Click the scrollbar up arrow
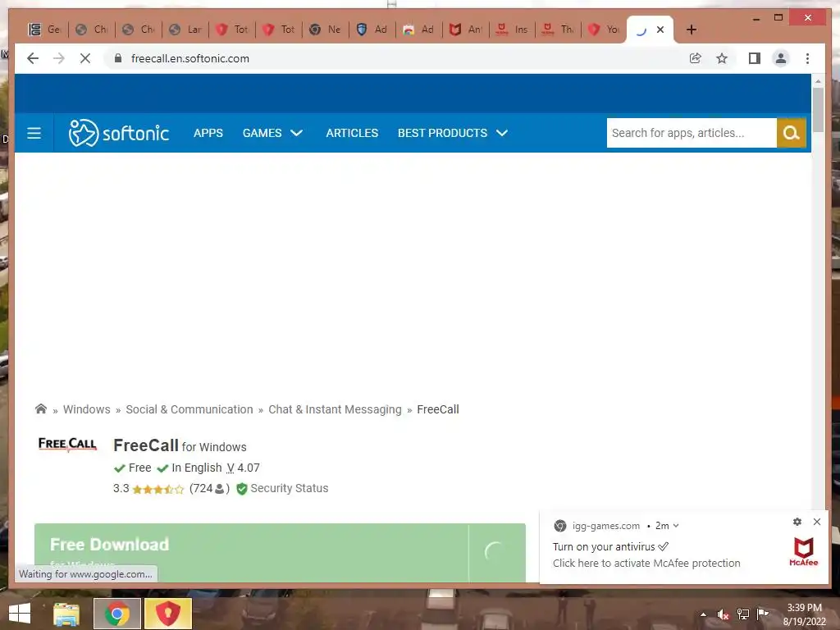 tap(818, 81)
